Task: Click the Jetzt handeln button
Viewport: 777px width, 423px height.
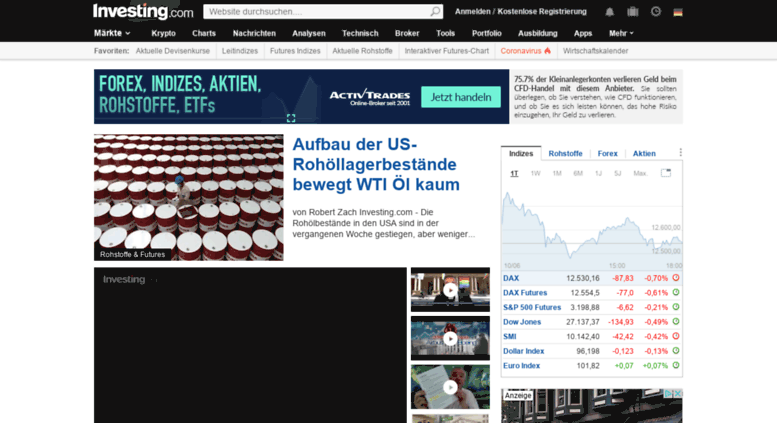Action: pos(461,97)
